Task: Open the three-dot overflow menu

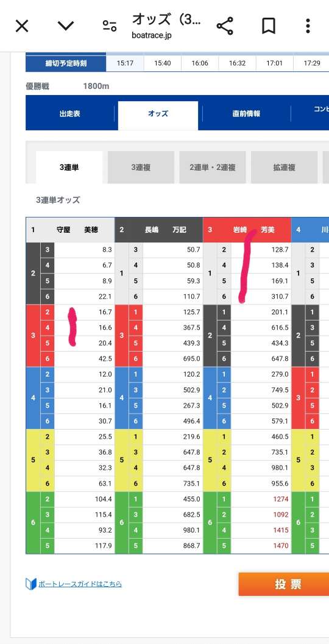Action: 308,26
